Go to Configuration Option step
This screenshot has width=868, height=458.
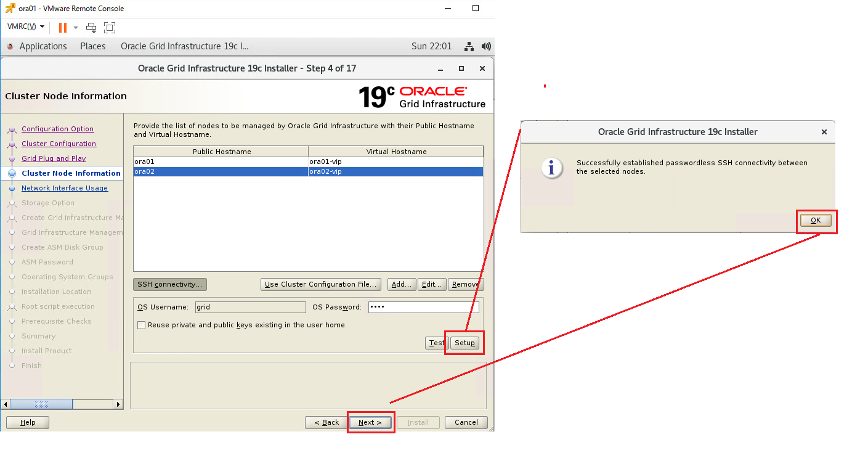coord(58,129)
